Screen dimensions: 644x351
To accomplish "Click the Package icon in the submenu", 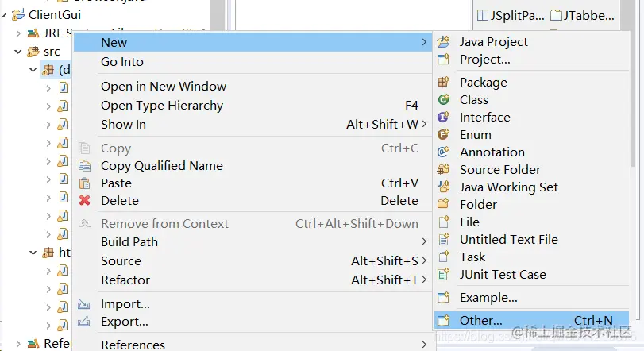I will pos(444,82).
